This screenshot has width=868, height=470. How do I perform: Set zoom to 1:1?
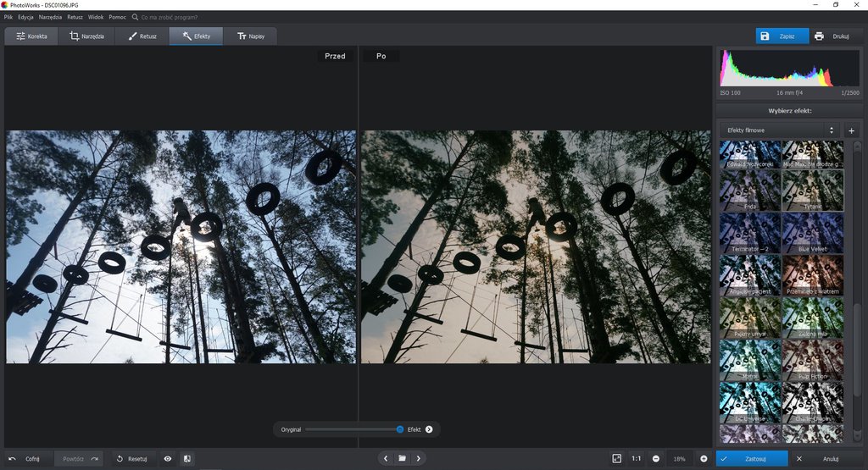pyautogui.click(x=637, y=458)
